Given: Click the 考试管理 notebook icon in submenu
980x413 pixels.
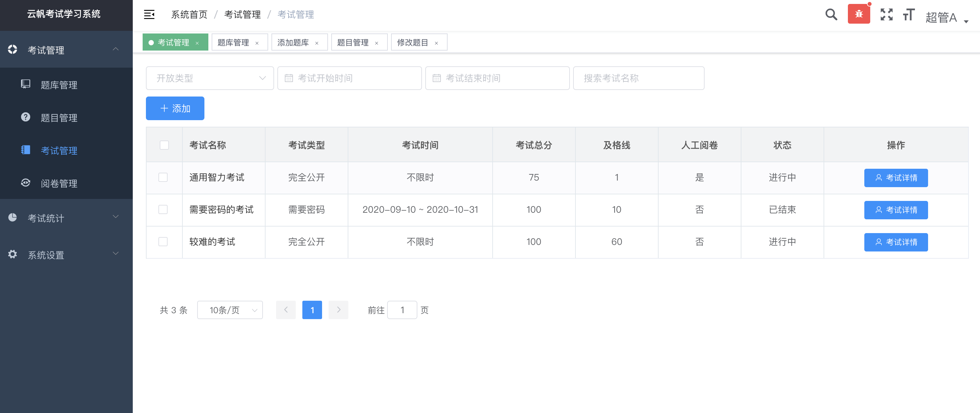Looking at the screenshot, I should pos(26,150).
